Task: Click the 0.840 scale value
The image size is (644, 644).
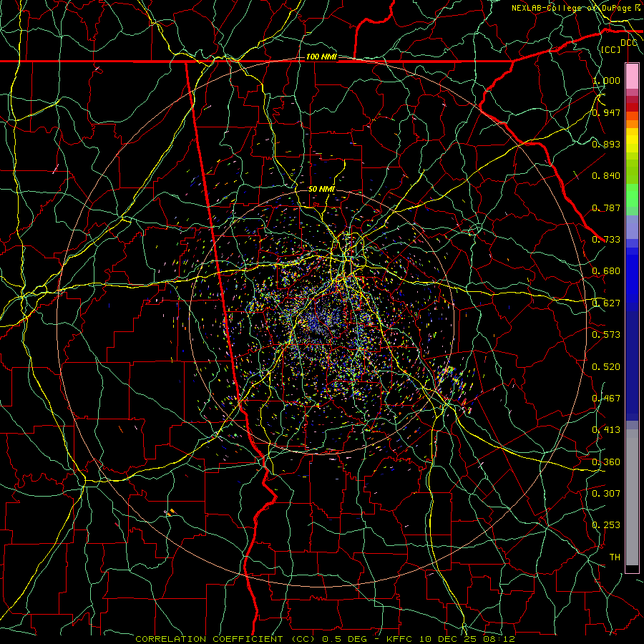Action: (x=606, y=176)
